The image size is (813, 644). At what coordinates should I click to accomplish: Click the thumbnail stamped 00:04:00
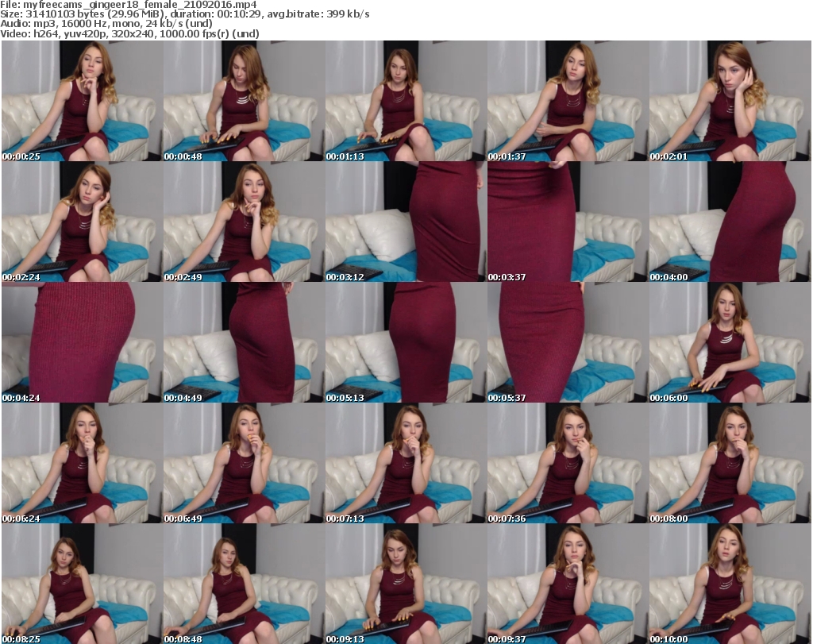pos(730,222)
